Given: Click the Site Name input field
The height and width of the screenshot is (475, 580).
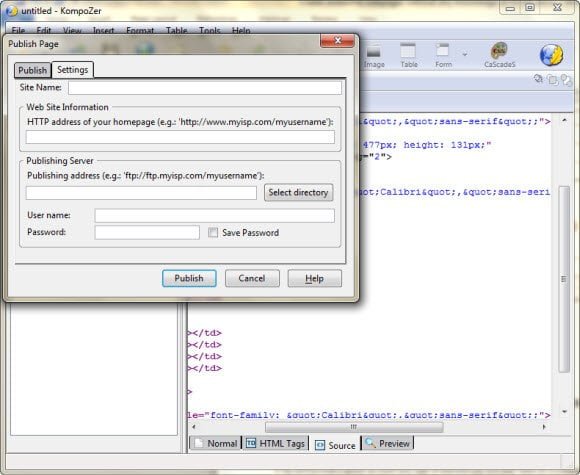Looking at the screenshot, I should 205,88.
